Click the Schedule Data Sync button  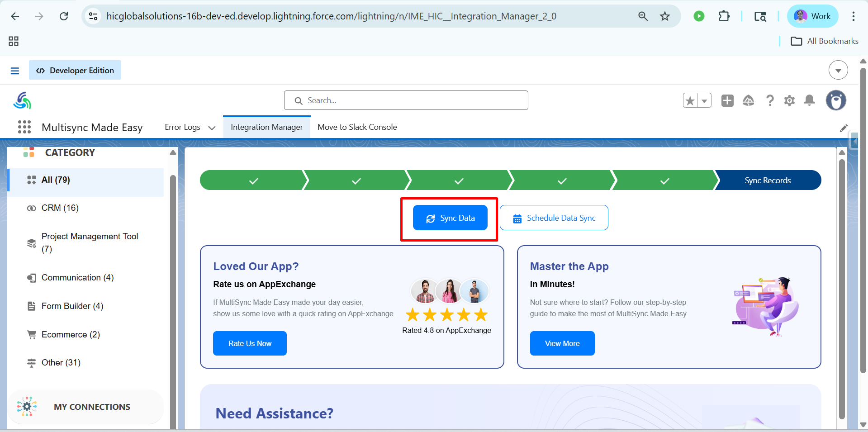554,218
